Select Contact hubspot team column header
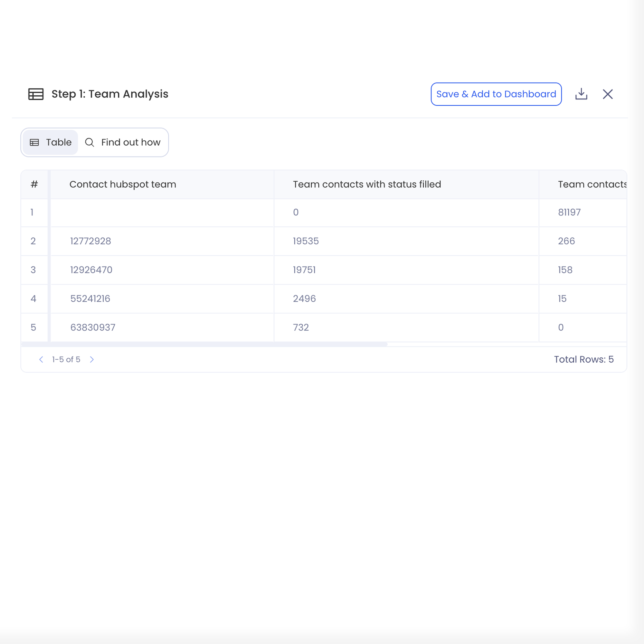Viewport: 644px width, 644px height. coord(123,184)
